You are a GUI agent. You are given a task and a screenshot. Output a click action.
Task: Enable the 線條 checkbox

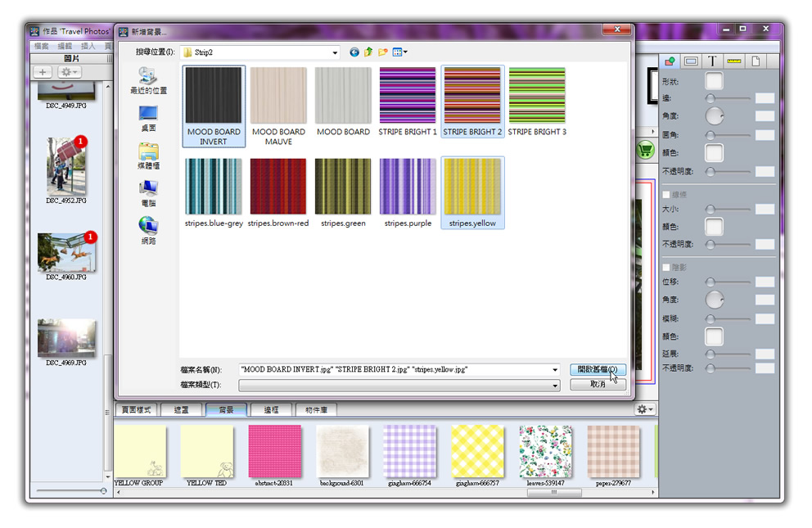665,195
